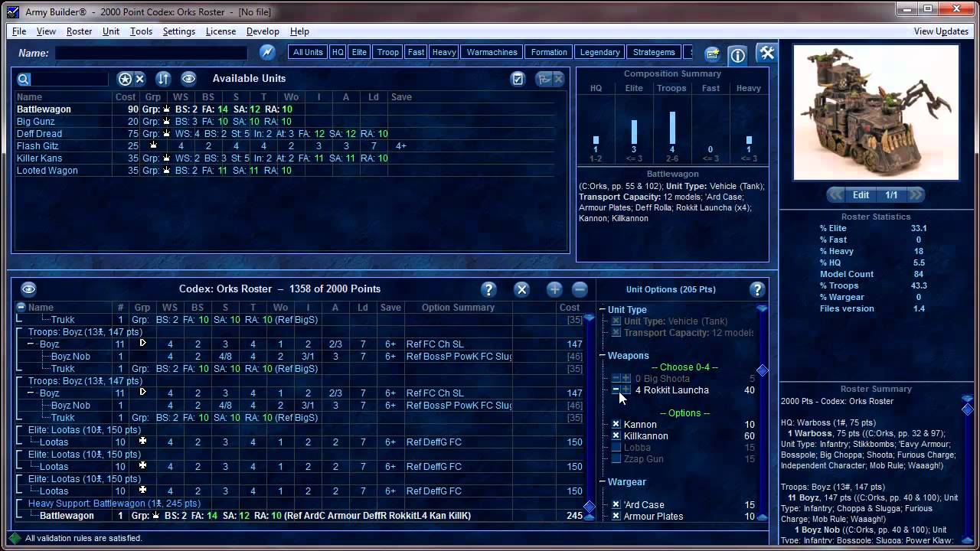The height and width of the screenshot is (551, 980).
Task: Open the Develop menu
Action: [263, 31]
